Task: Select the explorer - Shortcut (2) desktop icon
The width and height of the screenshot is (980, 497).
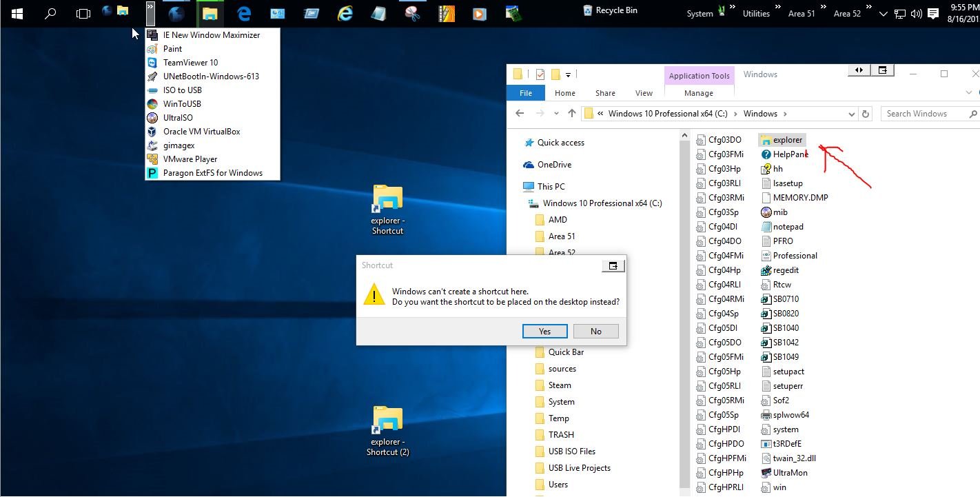Action: [387, 431]
